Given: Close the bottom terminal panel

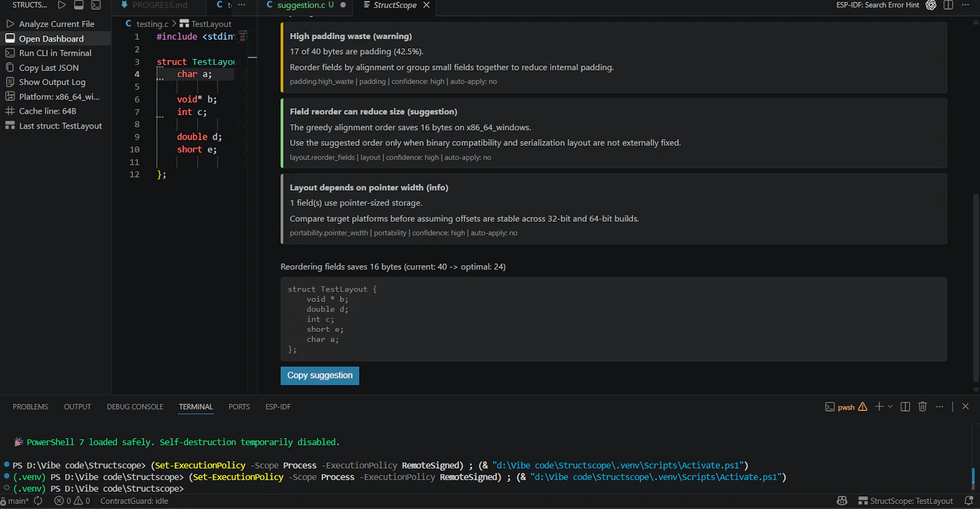Looking at the screenshot, I should click(965, 407).
